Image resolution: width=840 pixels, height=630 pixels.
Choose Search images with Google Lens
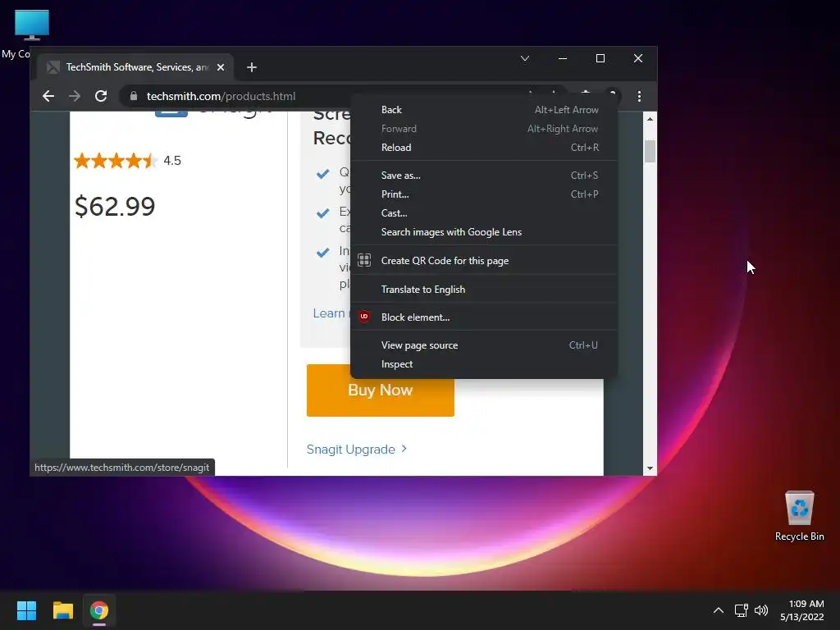click(484, 232)
